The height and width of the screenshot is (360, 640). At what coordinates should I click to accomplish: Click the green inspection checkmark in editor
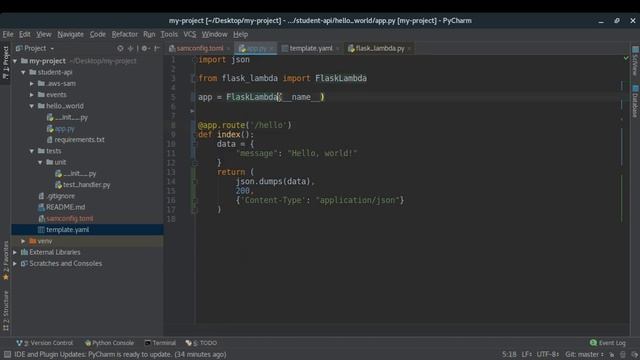(626, 58)
